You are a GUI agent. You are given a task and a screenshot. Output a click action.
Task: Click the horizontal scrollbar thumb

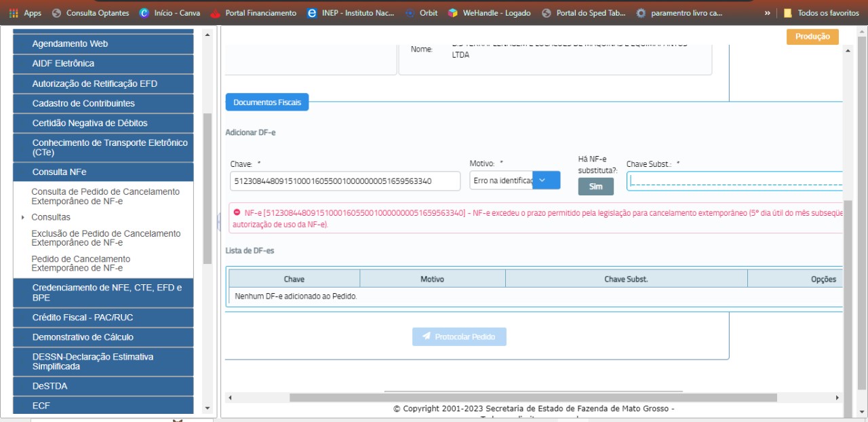[x=532, y=398]
